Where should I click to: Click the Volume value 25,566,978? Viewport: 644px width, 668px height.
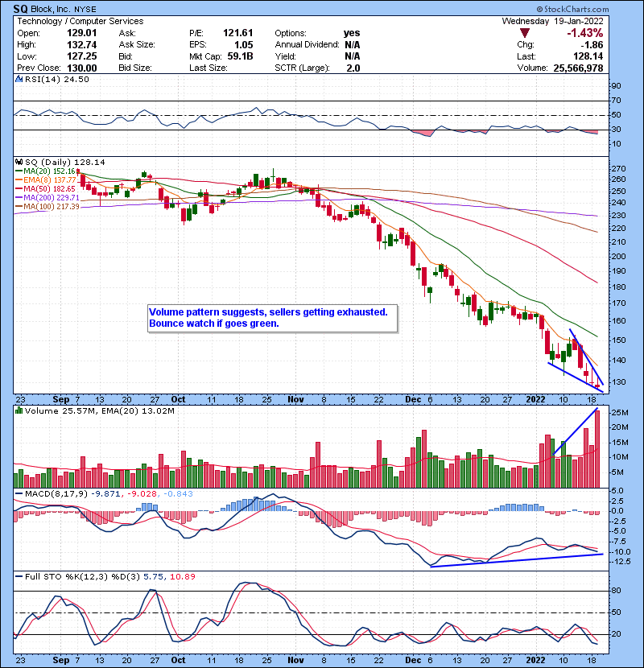click(x=578, y=68)
